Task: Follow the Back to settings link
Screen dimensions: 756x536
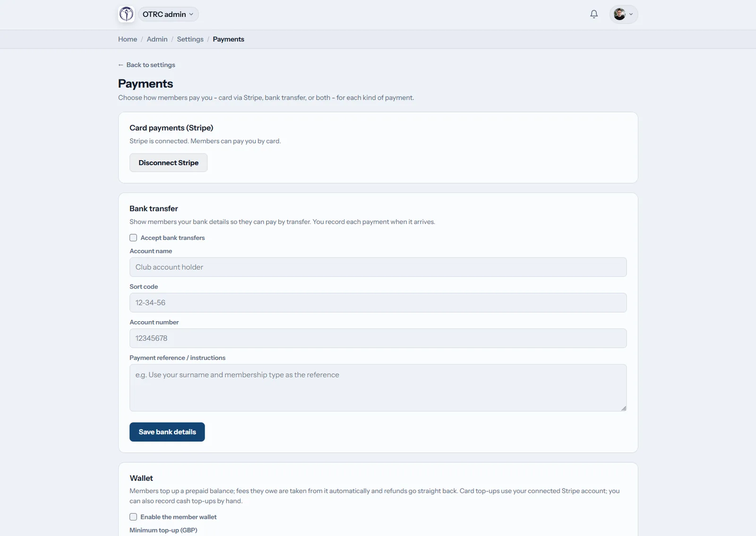Action: 151,65
